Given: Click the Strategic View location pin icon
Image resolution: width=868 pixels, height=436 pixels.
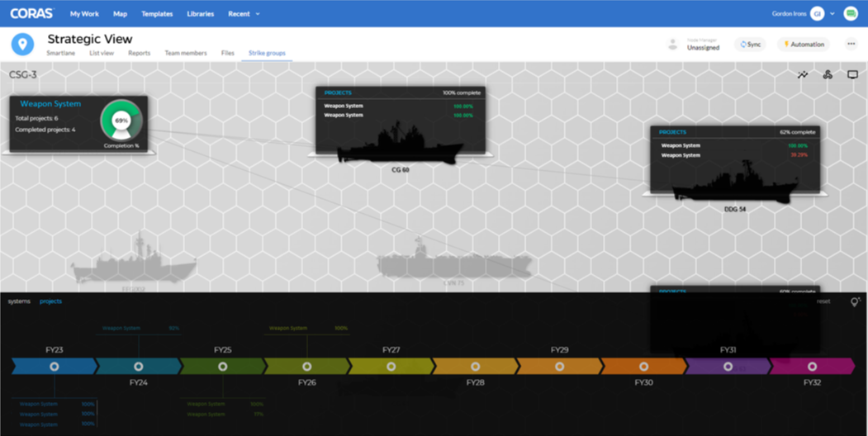Looking at the screenshot, I should (22, 45).
